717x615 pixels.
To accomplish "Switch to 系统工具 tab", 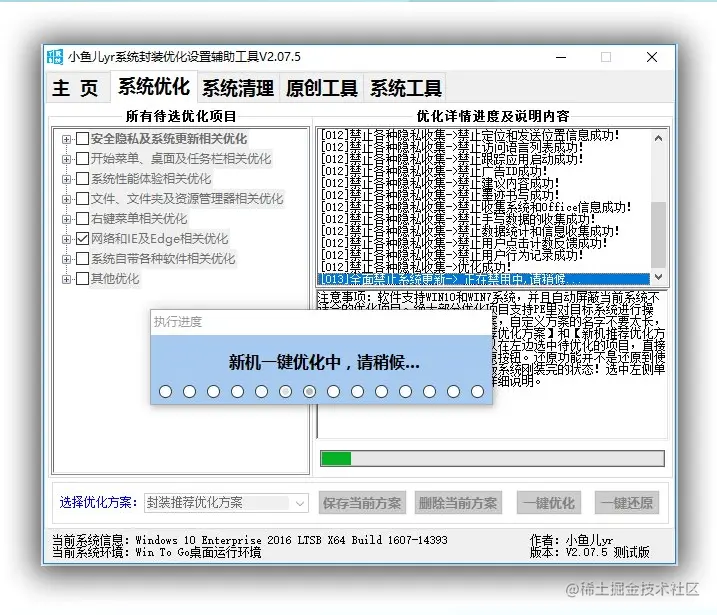I will coord(406,87).
